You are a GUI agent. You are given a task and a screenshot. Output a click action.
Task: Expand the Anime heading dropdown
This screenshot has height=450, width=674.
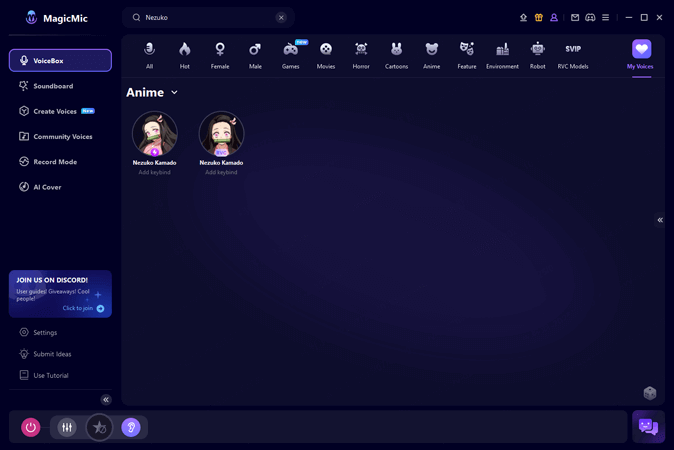[174, 92]
